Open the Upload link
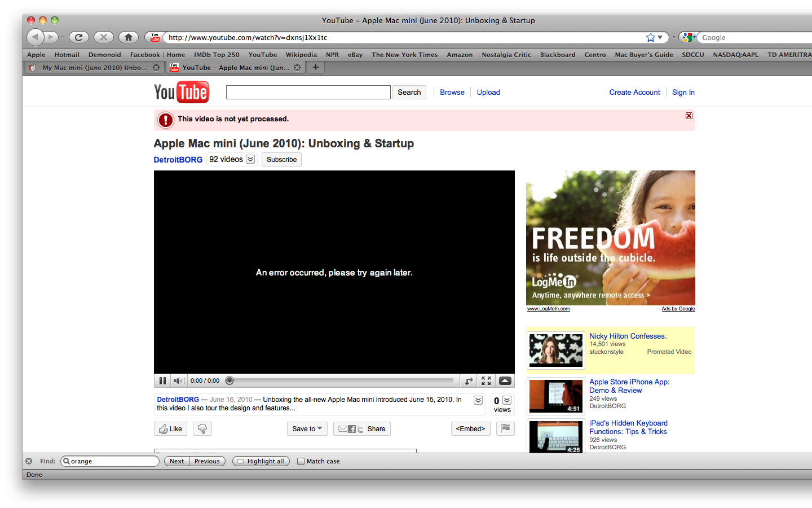Image resolution: width=812 pixels, height=508 pixels. coord(488,93)
